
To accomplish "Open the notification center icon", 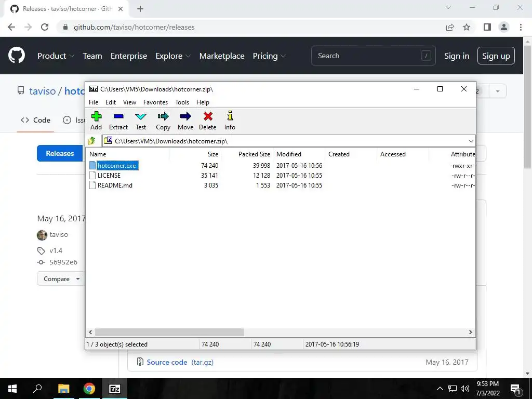I will [x=515, y=389].
